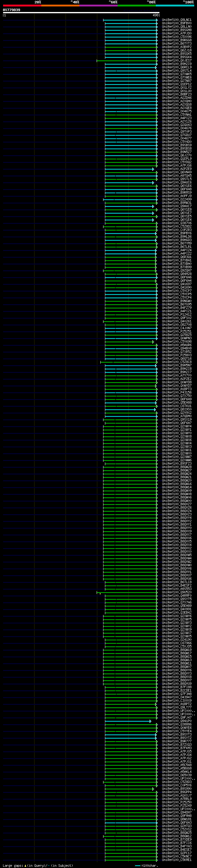Select hit label UniRef100_C5KME1

pos(176,860)
